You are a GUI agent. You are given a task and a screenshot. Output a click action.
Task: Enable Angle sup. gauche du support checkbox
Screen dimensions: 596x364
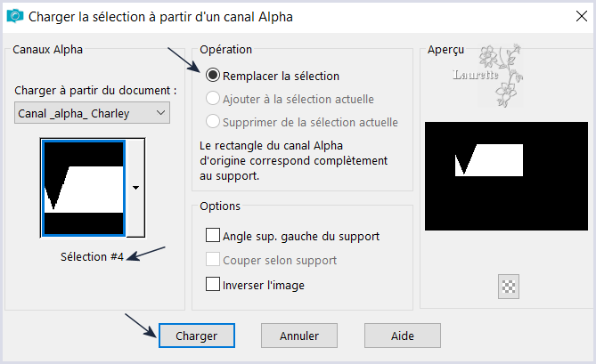click(x=213, y=235)
